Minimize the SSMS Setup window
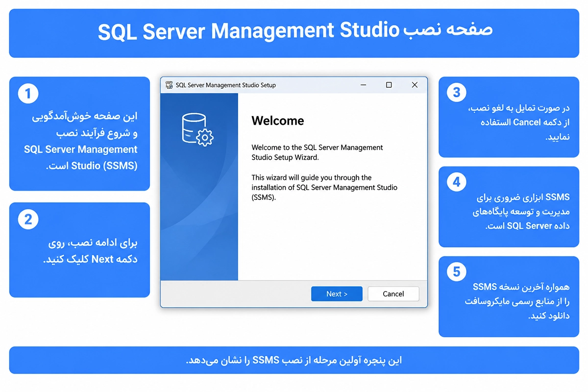 point(363,85)
